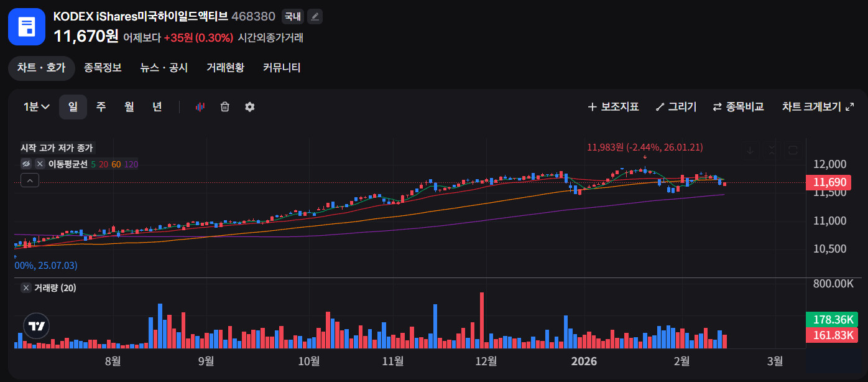Click 종목비교 compare button

[738, 107]
